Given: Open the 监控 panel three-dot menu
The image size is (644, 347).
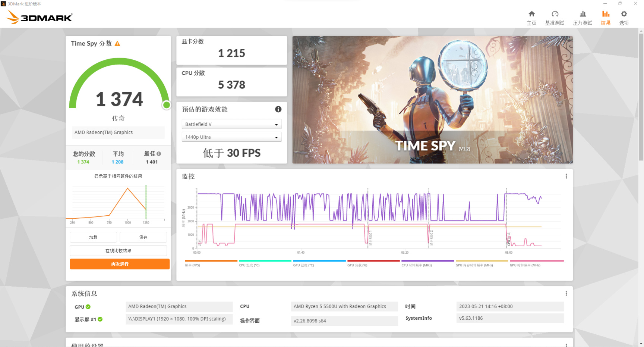Looking at the screenshot, I should point(566,176).
